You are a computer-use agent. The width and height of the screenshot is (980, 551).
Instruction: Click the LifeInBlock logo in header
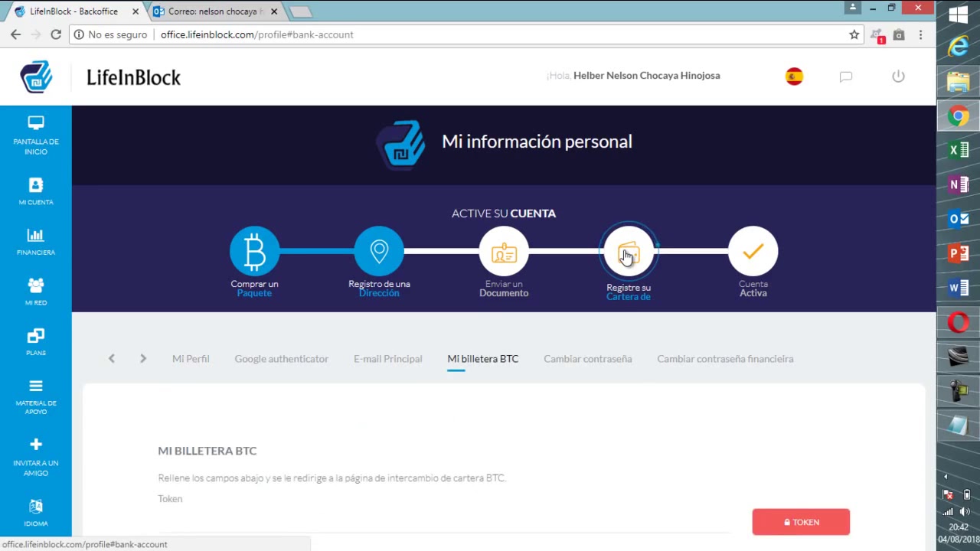[x=100, y=77]
